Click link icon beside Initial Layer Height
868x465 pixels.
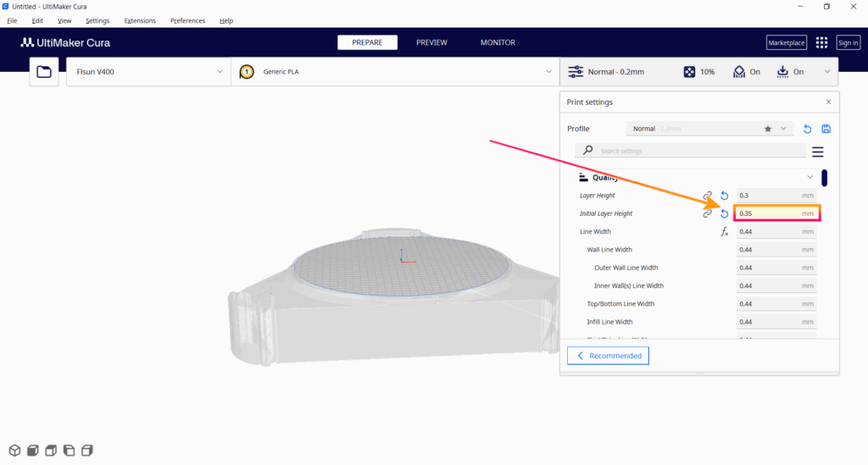click(x=707, y=213)
